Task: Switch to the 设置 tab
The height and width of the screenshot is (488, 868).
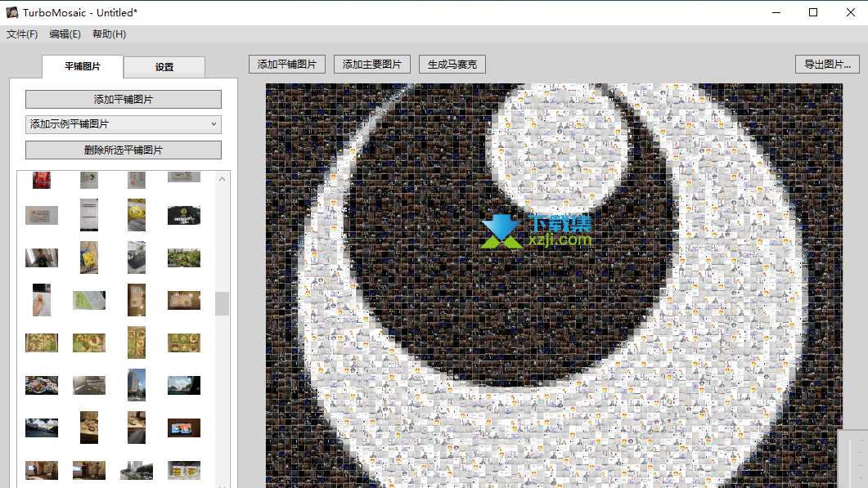Action: (x=164, y=67)
